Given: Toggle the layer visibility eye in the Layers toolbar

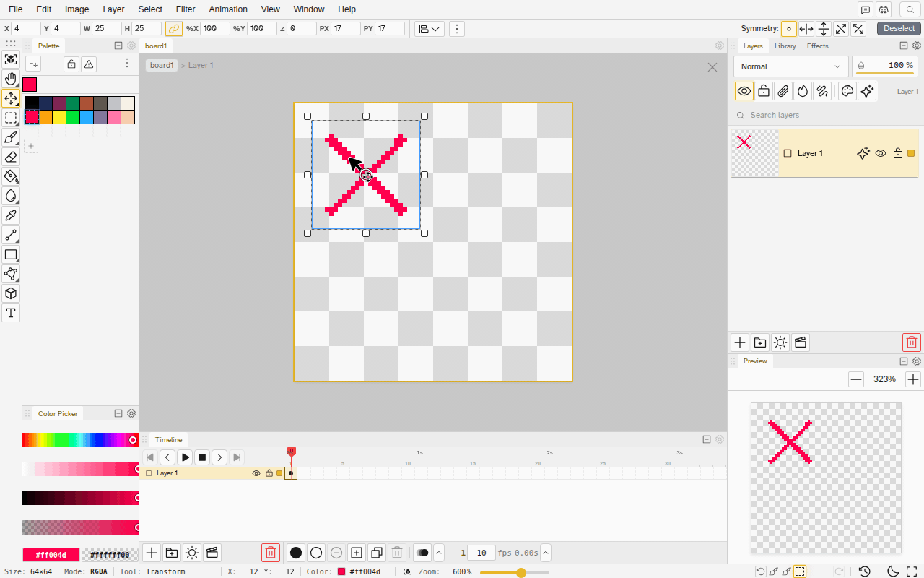Looking at the screenshot, I should (744, 91).
